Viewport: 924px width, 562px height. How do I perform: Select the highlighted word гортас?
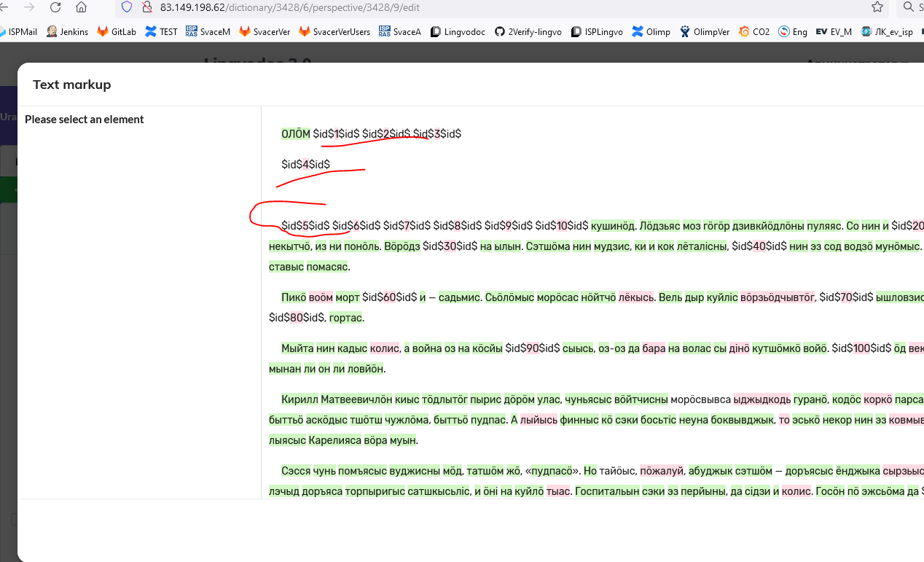coord(346,317)
